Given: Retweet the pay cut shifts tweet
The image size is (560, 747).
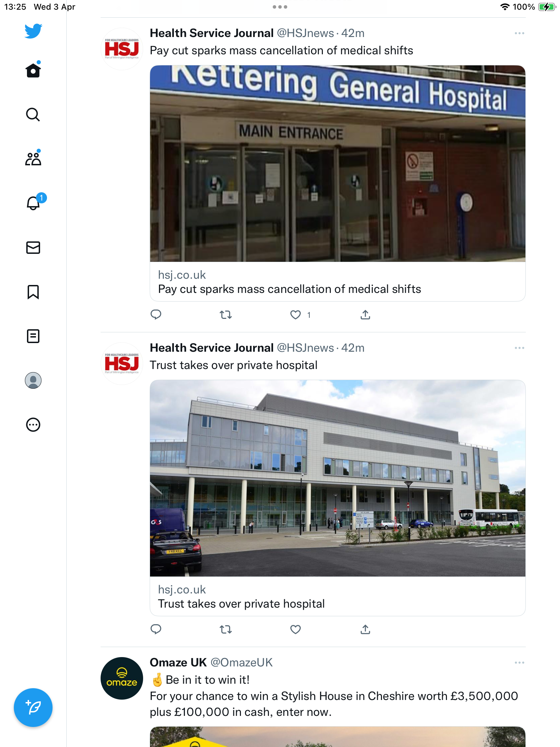Looking at the screenshot, I should point(226,315).
